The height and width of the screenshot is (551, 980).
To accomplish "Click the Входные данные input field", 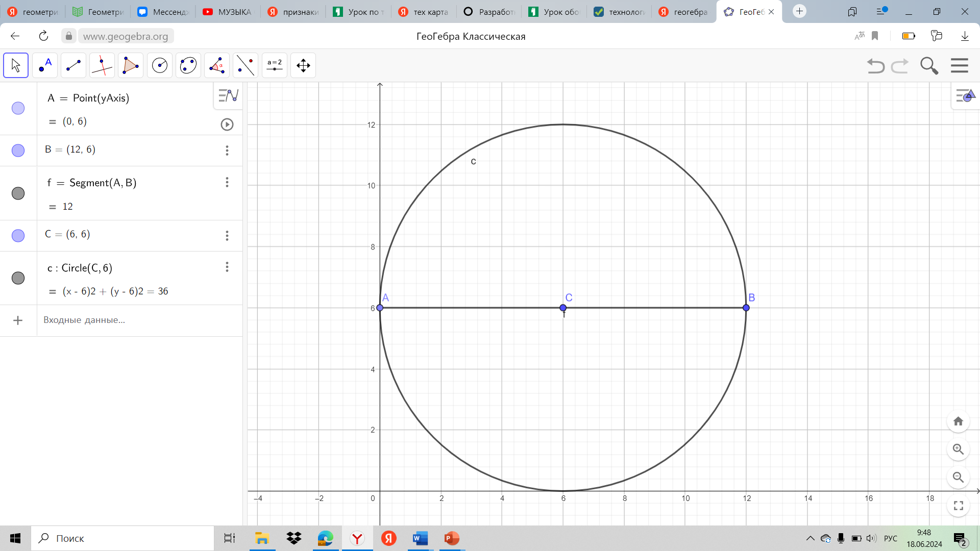I will [138, 320].
